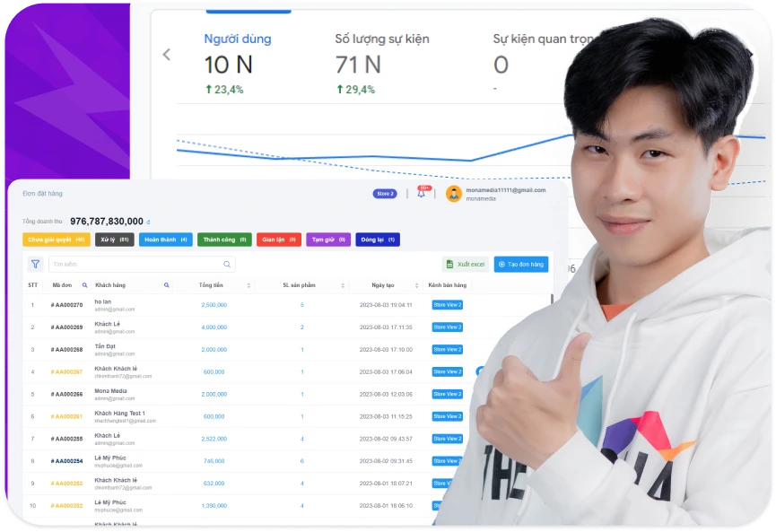This screenshot has height=532, width=776.
Task: Click customer name Mona Media
Action: [x=111, y=390]
